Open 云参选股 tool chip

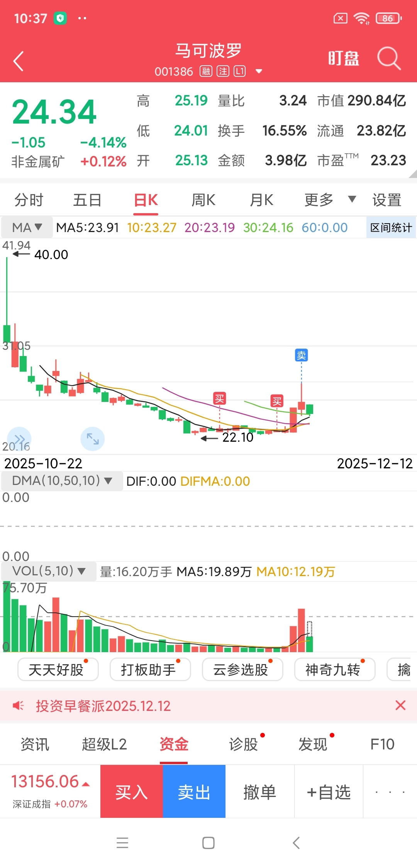click(242, 670)
